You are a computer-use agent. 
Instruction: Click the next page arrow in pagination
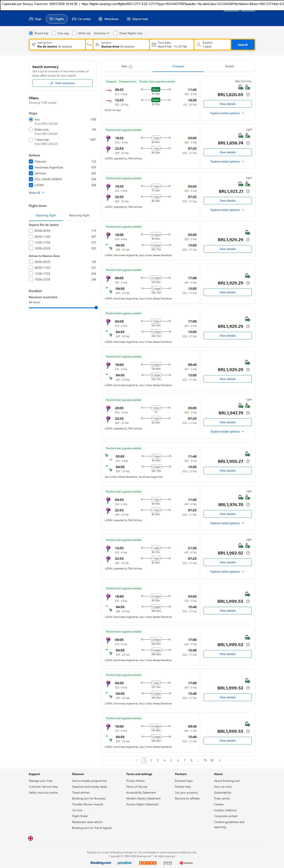pyautogui.click(x=219, y=760)
